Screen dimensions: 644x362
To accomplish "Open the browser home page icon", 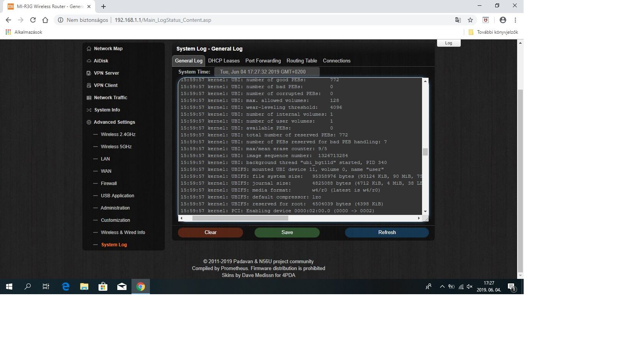I will click(45, 20).
